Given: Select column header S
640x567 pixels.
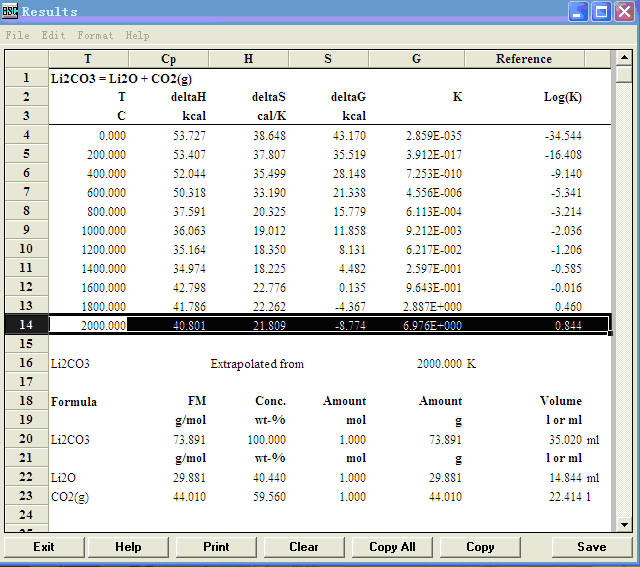Looking at the screenshot, I should [328, 59].
